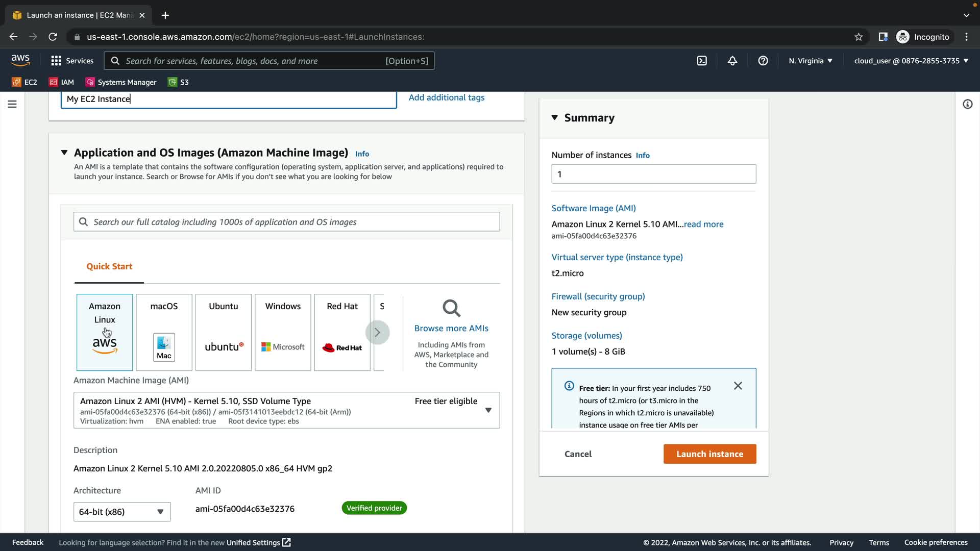Viewport: 980px width, 551px height.
Task: Open the S3 shortcut icon
Action: [x=179, y=82]
